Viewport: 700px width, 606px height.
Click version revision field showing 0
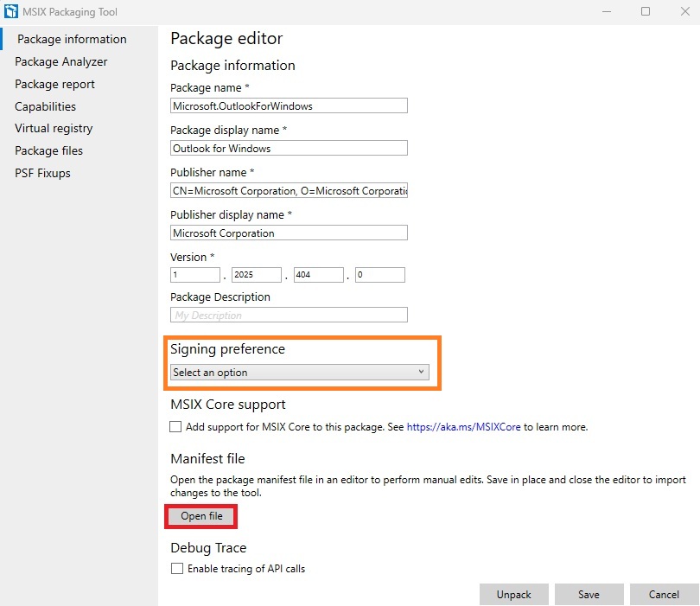click(x=380, y=275)
